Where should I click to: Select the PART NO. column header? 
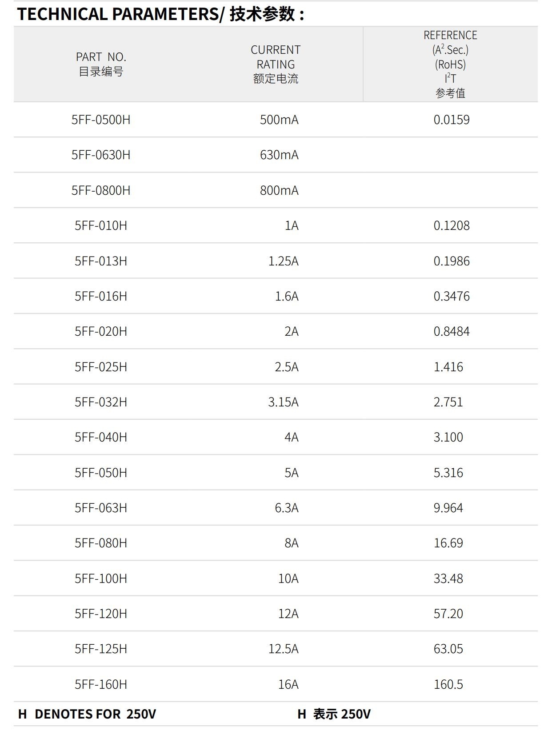(101, 64)
